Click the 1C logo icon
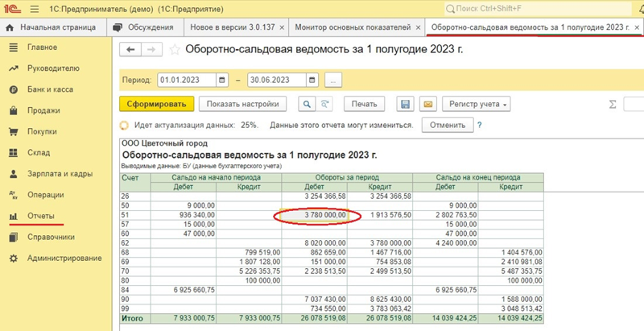Screen dimensions: 644x331 pos(11,9)
